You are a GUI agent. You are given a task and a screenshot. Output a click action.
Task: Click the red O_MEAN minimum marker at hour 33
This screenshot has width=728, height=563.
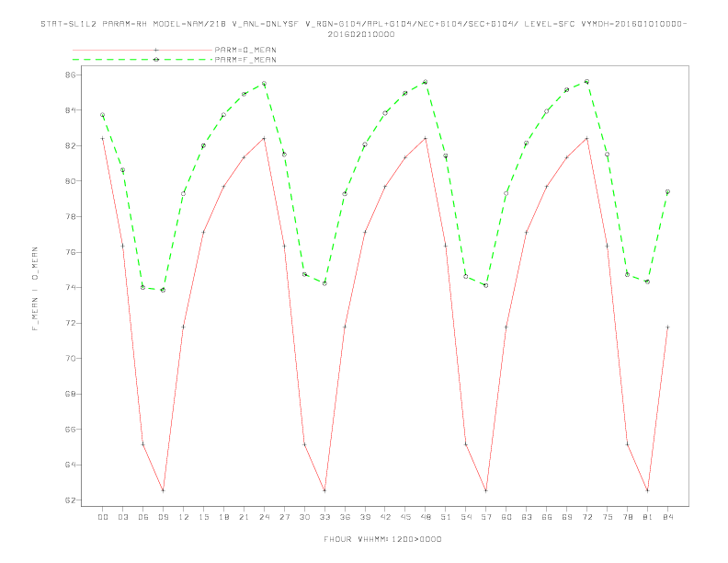[x=324, y=490]
